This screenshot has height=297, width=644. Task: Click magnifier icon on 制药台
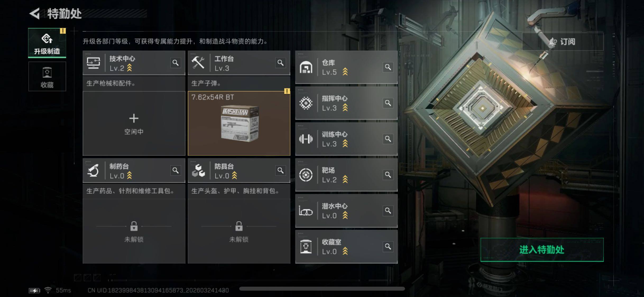pos(176,171)
